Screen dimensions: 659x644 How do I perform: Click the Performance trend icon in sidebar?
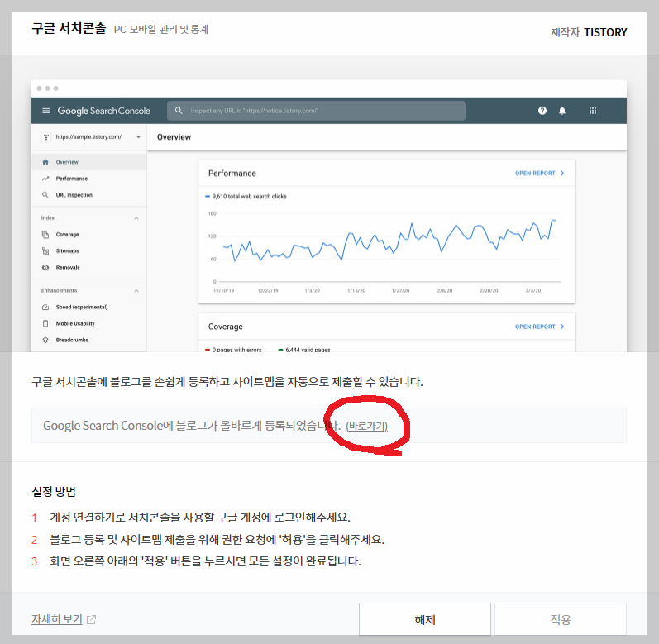pyautogui.click(x=45, y=179)
